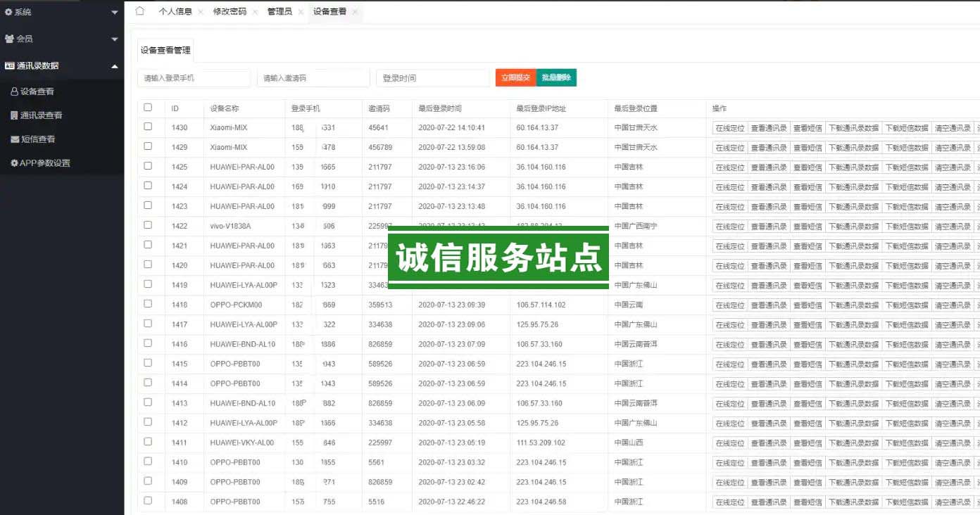Open 通讯录查看 via its sidebar icon

[14, 115]
